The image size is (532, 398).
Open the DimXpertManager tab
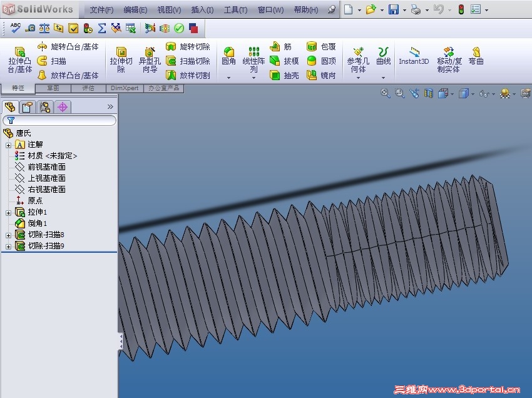[x=63, y=107]
